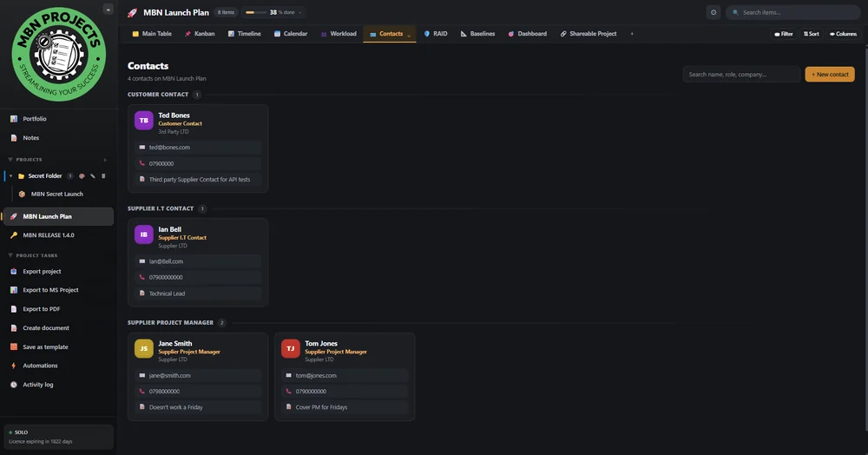Collapse the PROJECTS section triangle

10,160
